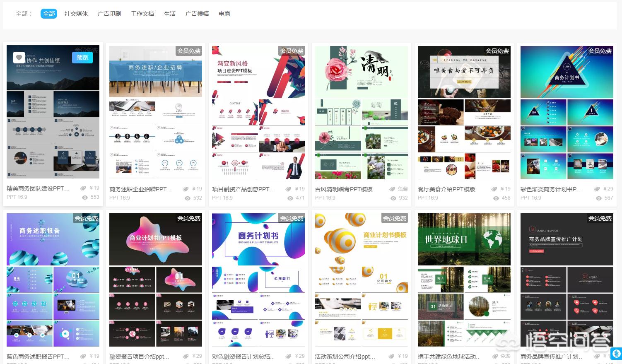Click price tag icon of 餐厅美食介绍PPT模版

point(494,189)
